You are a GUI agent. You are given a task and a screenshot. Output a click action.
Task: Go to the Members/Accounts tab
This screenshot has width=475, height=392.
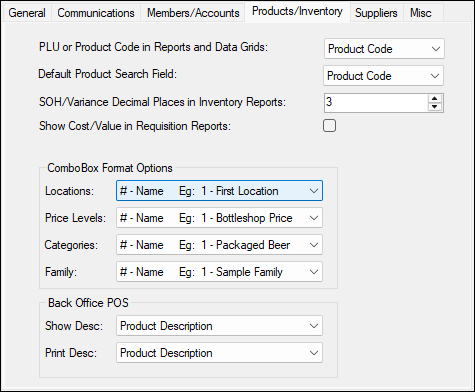pyautogui.click(x=193, y=13)
